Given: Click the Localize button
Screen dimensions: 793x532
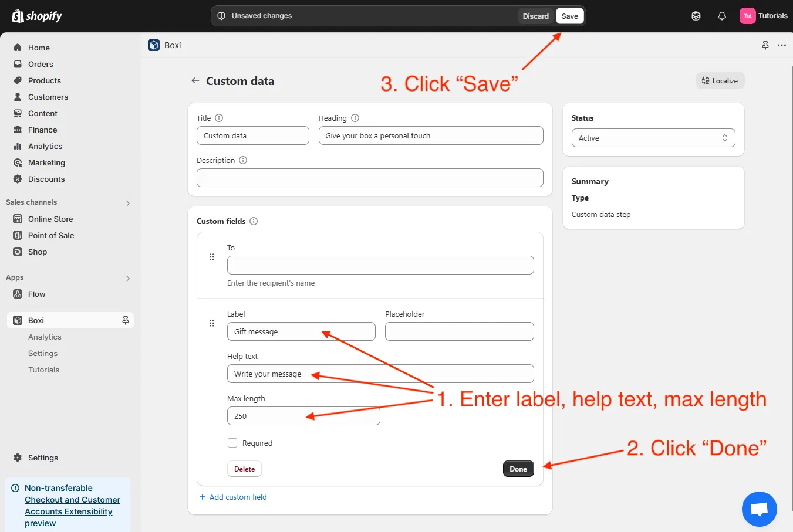Looking at the screenshot, I should [720, 81].
